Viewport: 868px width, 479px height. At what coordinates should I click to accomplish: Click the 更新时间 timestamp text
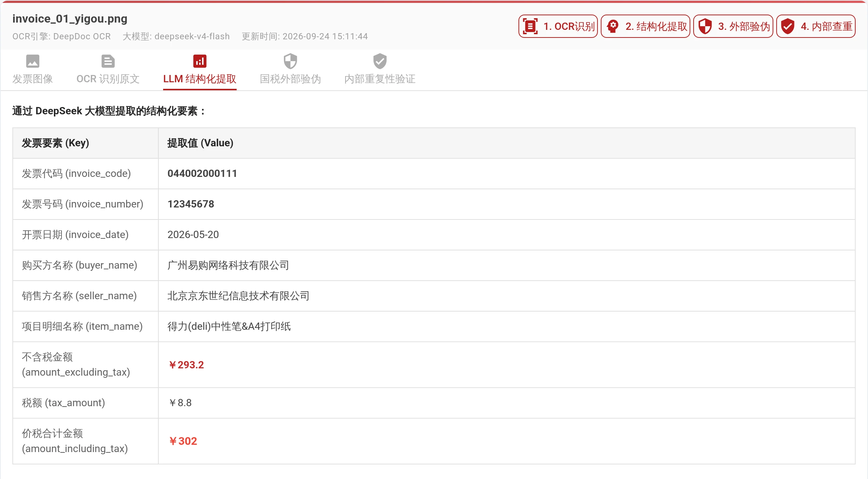(x=305, y=36)
